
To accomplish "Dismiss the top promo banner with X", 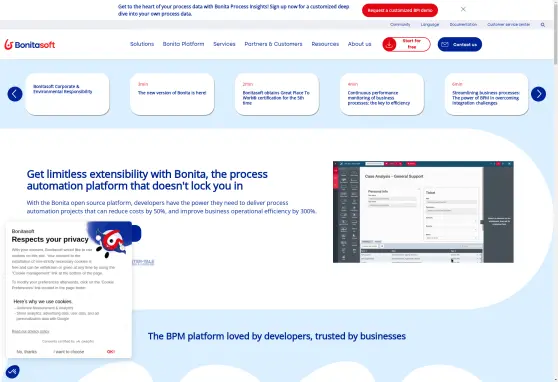I will pos(463,9).
